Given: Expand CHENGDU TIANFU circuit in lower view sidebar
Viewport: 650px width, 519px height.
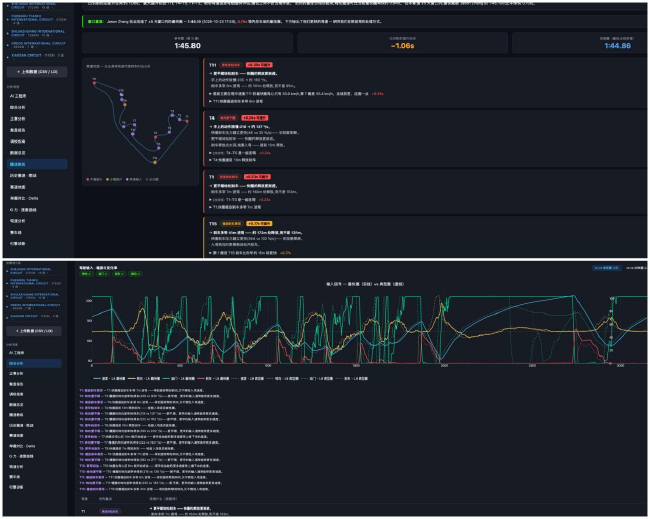Looking at the screenshot, I should point(34,283).
